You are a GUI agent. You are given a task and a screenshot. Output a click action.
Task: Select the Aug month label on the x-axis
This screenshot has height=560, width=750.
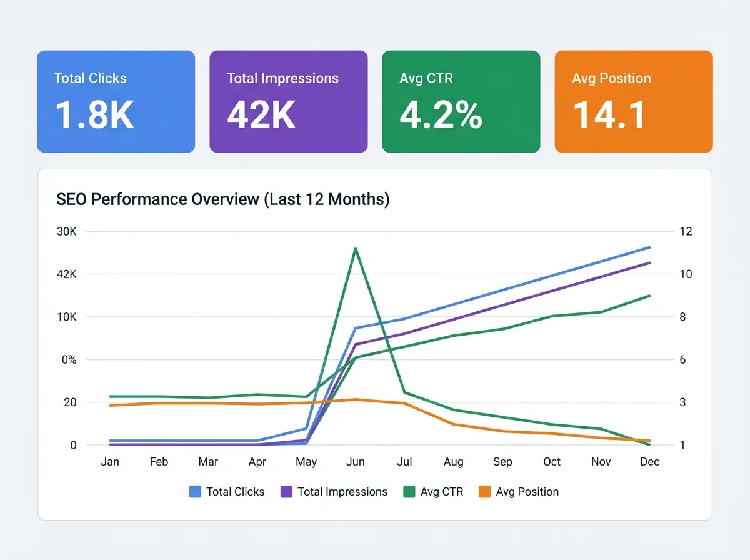(x=454, y=462)
